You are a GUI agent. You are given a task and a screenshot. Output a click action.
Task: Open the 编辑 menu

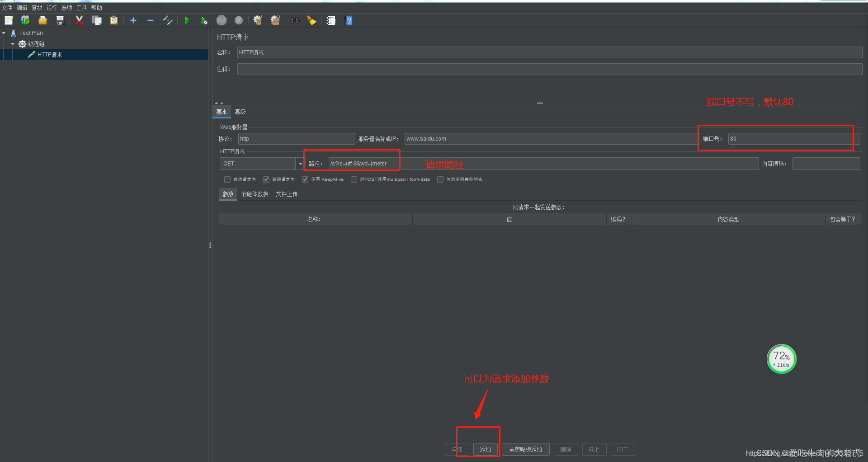tap(22, 8)
